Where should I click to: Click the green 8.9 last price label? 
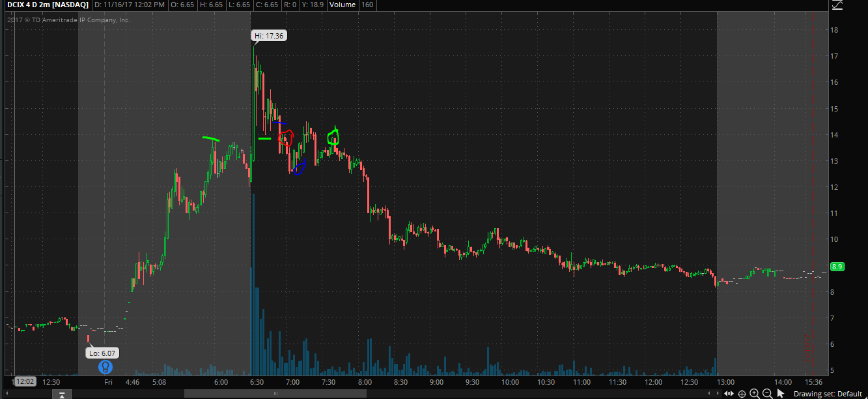[x=837, y=267]
